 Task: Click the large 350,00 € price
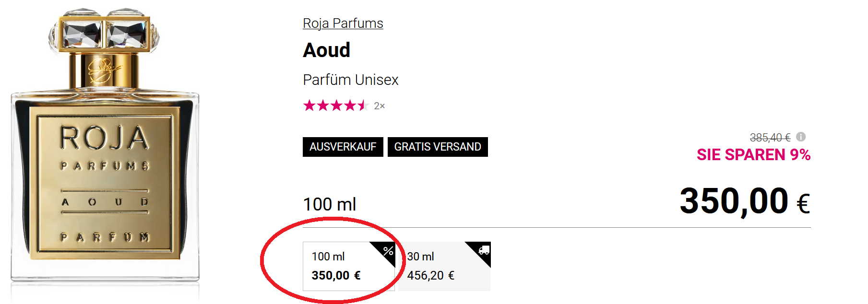pos(744,201)
